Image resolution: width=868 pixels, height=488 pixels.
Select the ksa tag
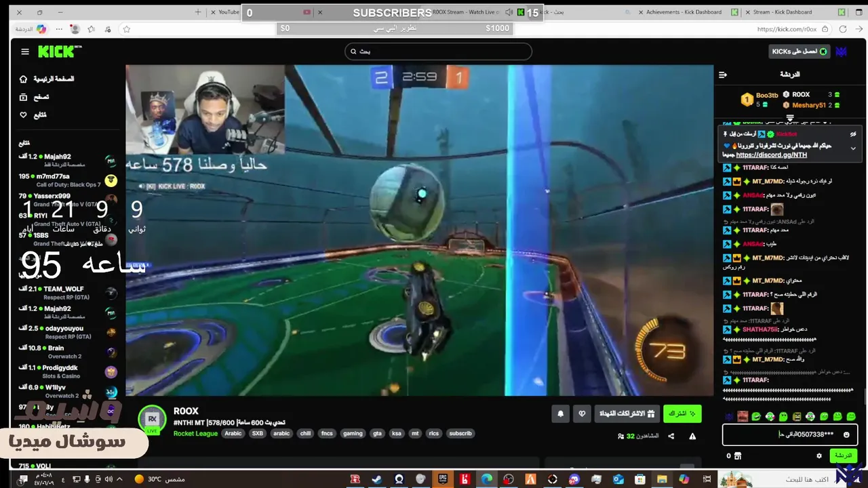point(397,433)
